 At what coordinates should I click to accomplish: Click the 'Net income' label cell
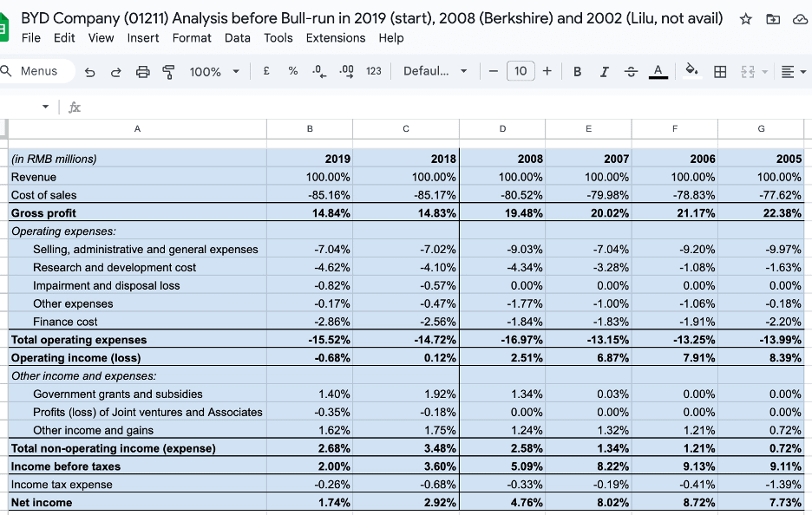(x=137, y=502)
